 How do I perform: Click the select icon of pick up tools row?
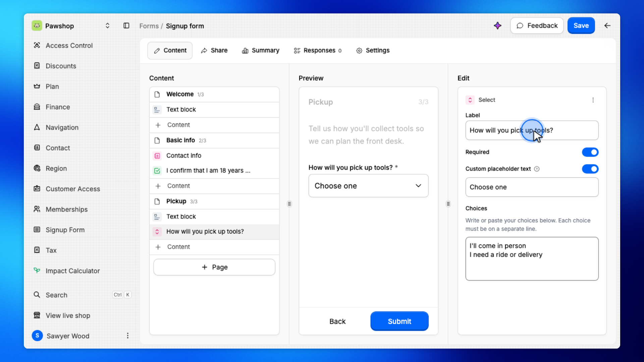[x=157, y=232]
